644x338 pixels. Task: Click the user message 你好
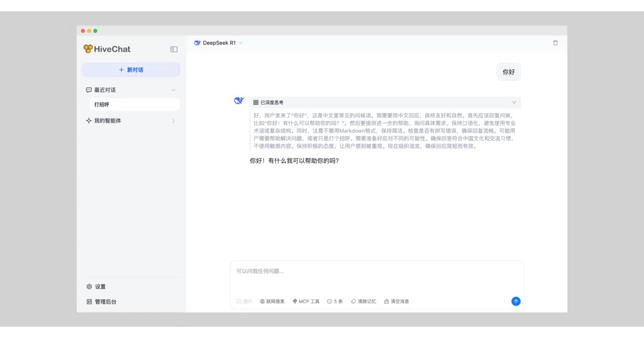[x=509, y=72]
